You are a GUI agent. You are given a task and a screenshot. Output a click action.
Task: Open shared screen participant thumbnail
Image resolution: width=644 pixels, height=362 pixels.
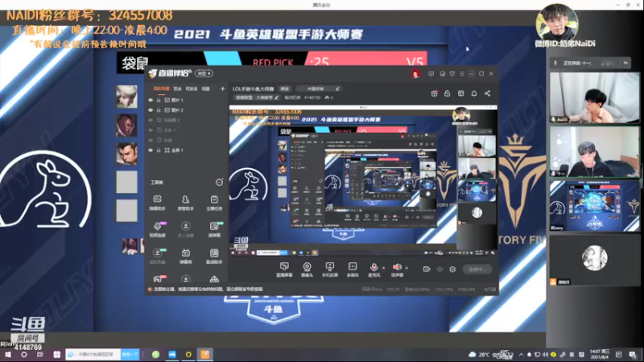(x=594, y=206)
